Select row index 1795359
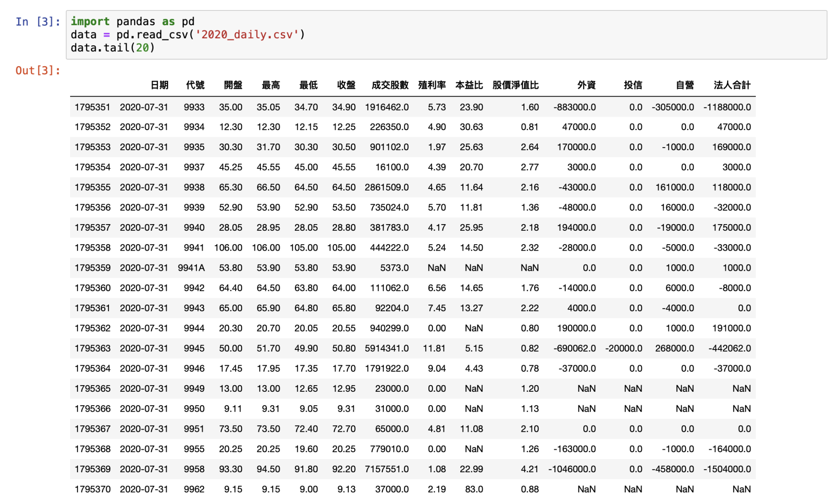The width and height of the screenshot is (836, 504). point(92,268)
